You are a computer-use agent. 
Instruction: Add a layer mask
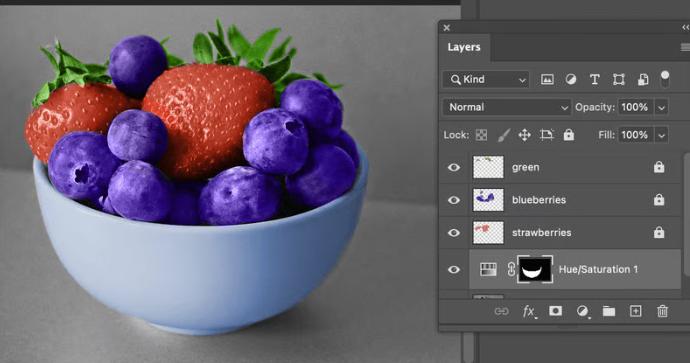pyautogui.click(x=555, y=311)
